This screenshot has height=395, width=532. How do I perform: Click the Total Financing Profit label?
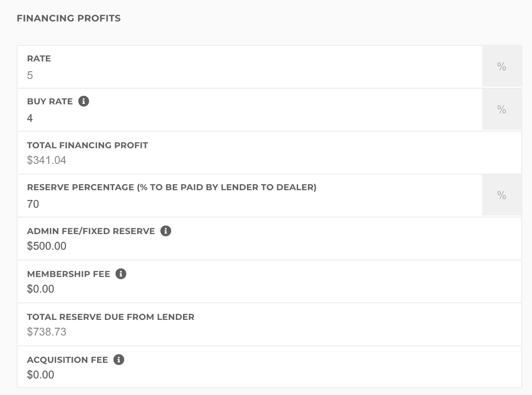click(x=87, y=145)
